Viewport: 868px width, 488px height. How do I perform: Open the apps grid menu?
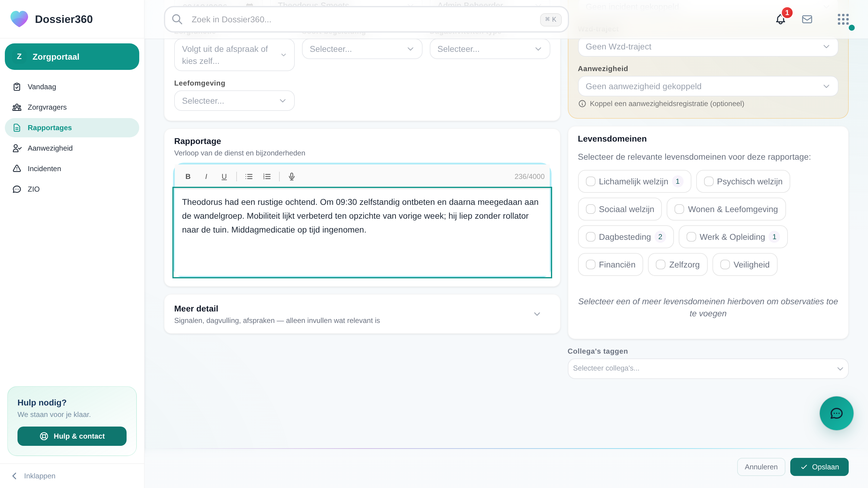[843, 20]
